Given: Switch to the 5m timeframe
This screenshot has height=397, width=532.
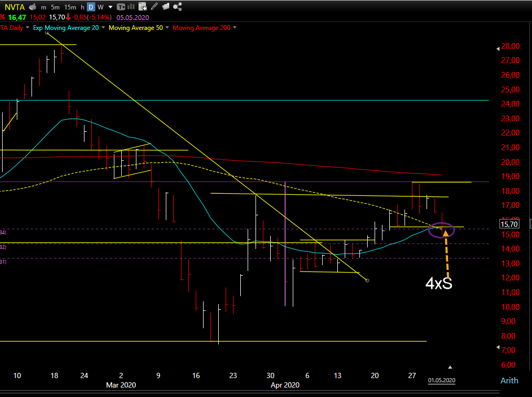Looking at the screenshot, I should [55, 7].
